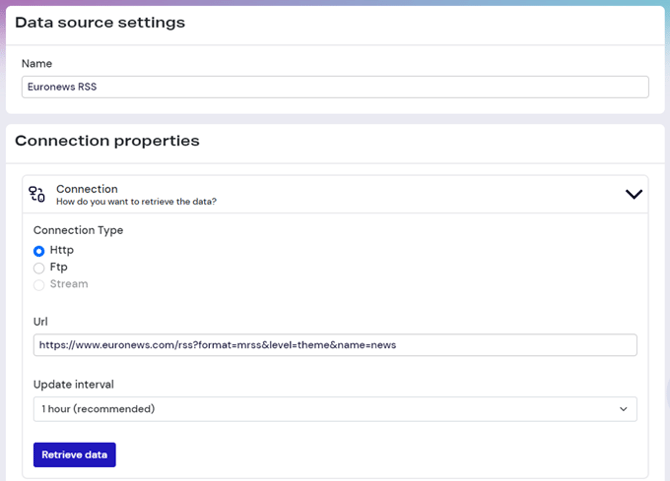Choose the Ftp radio button

click(x=39, y=268)
